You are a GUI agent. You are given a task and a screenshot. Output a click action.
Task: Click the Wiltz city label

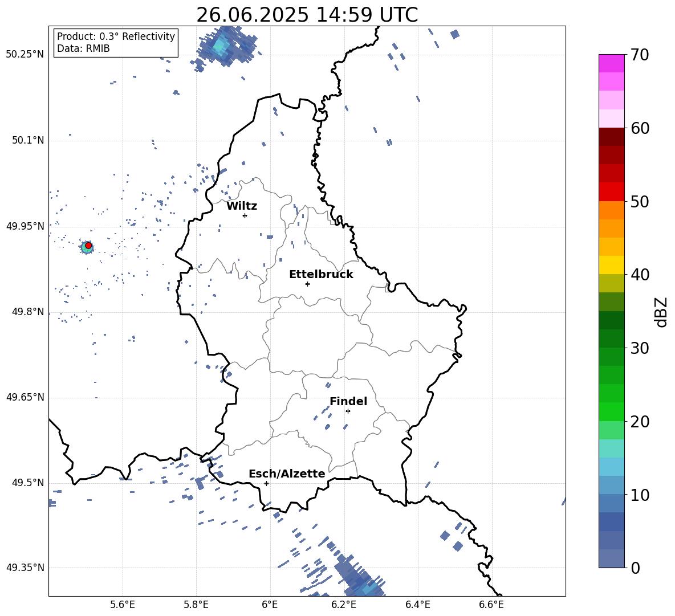242,206
